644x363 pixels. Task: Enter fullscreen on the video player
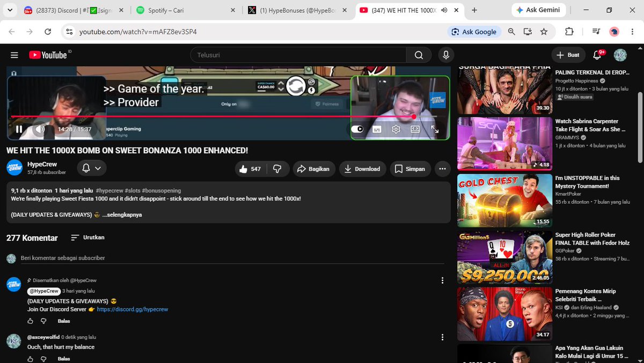[x=435, y=129]
